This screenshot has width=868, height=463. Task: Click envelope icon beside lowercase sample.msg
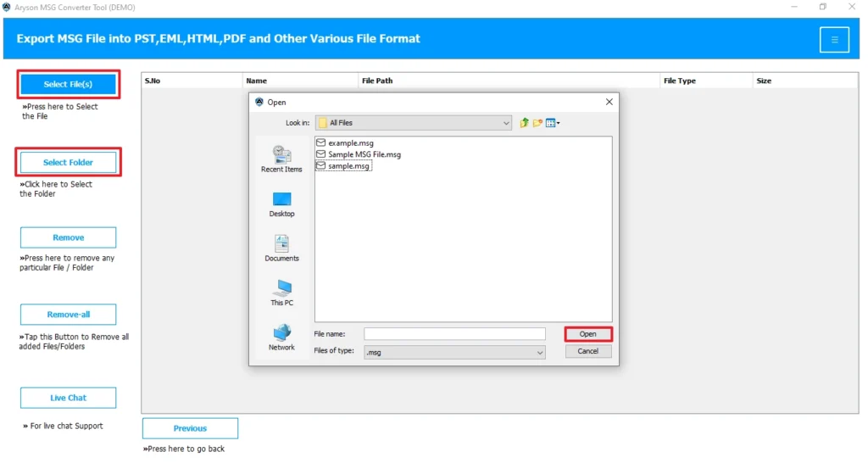click(320, 165)
